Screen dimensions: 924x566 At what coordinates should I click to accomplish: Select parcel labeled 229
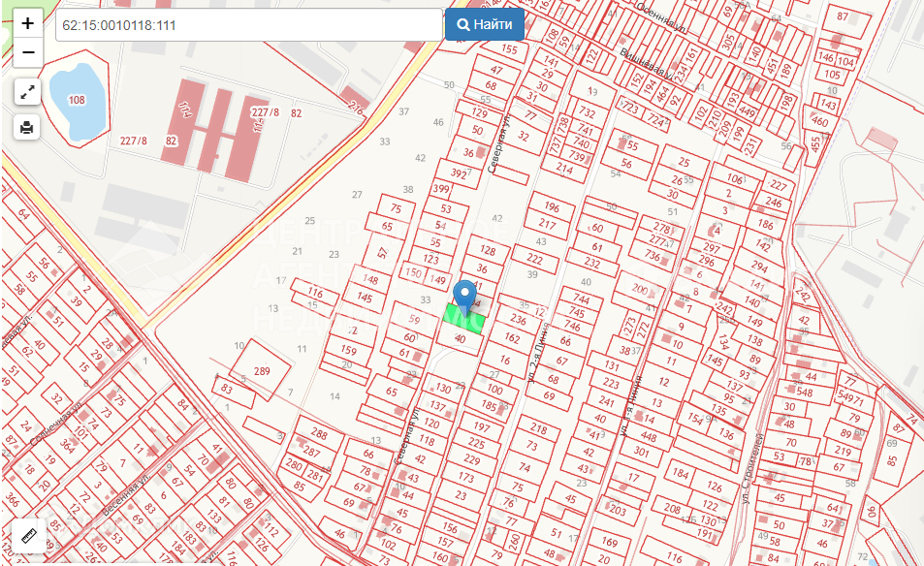click(471, 459)
